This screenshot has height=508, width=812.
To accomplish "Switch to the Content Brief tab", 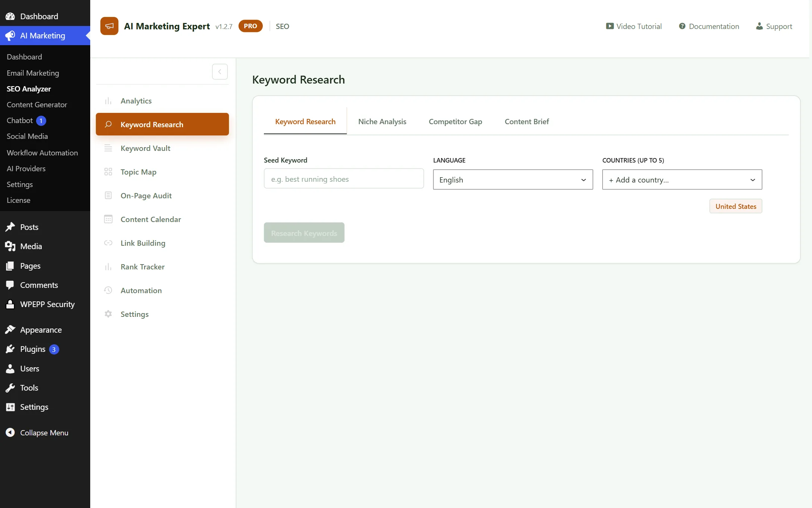I will (x=527, y=122).
